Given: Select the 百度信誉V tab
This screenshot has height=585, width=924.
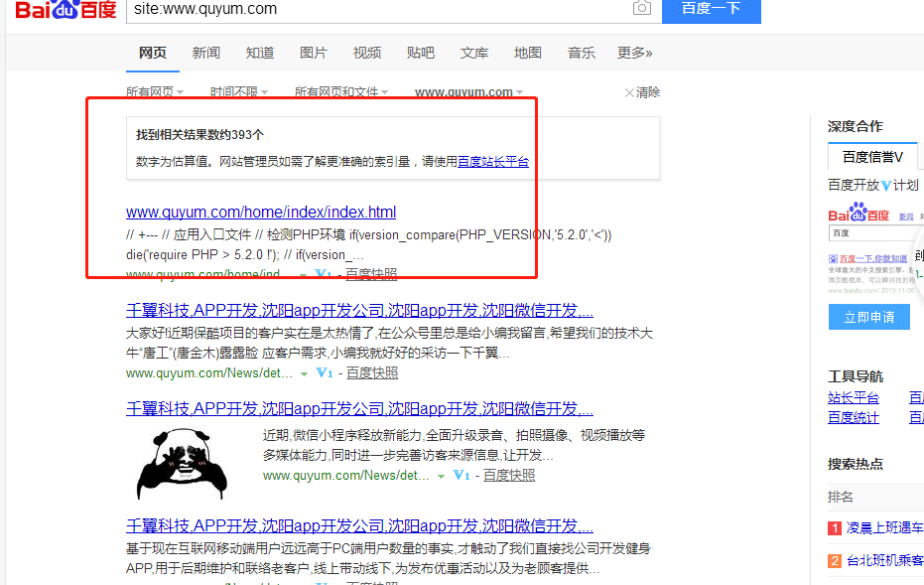Looking at the screenshot, I should (872, 157).
